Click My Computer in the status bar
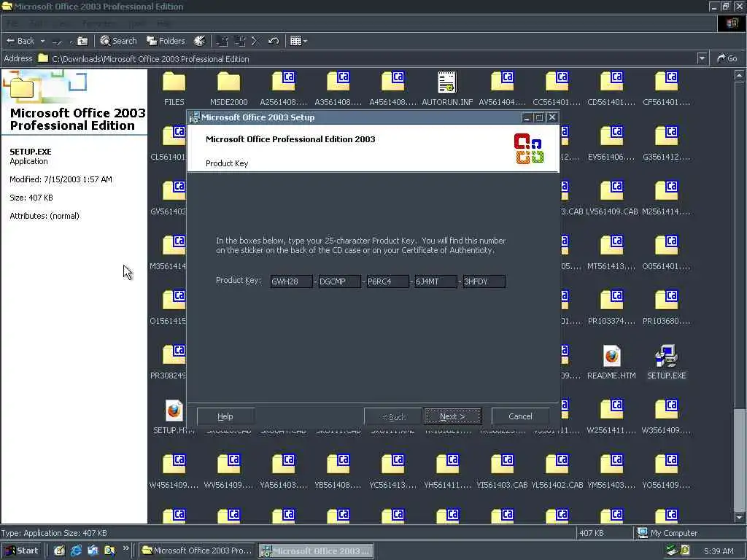This screenshot has height=560, width=747. pyautogui.click(x=667, y=533)
